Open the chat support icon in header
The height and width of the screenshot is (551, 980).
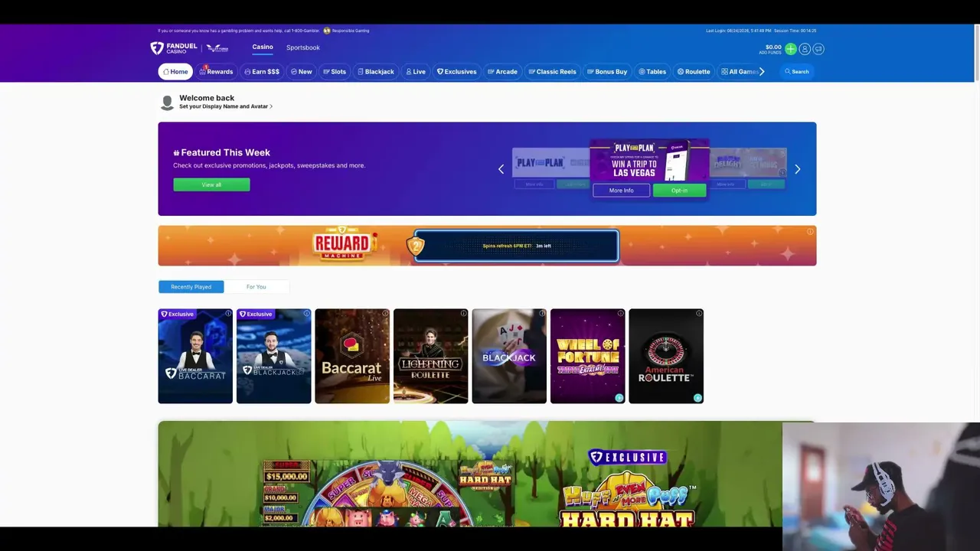(818, 49)
